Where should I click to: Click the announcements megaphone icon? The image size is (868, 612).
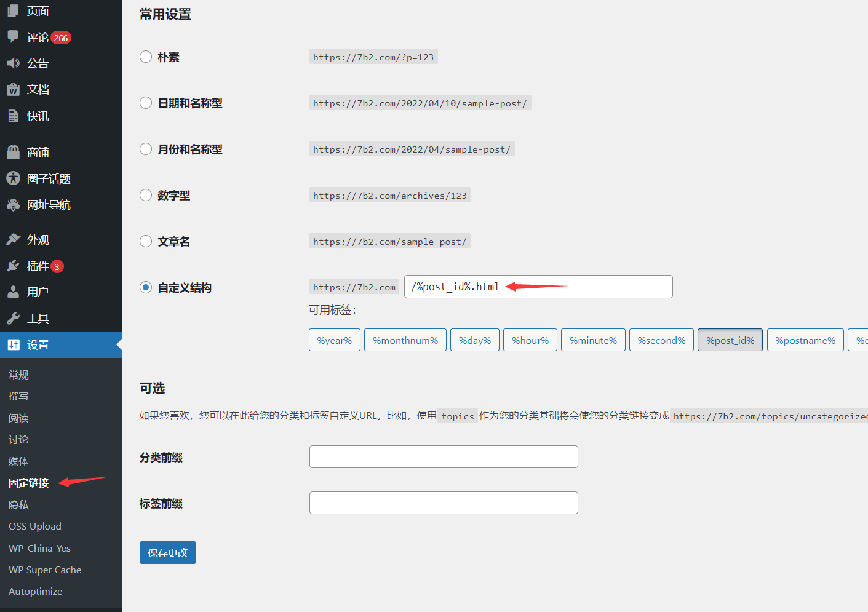coord(13,63)
